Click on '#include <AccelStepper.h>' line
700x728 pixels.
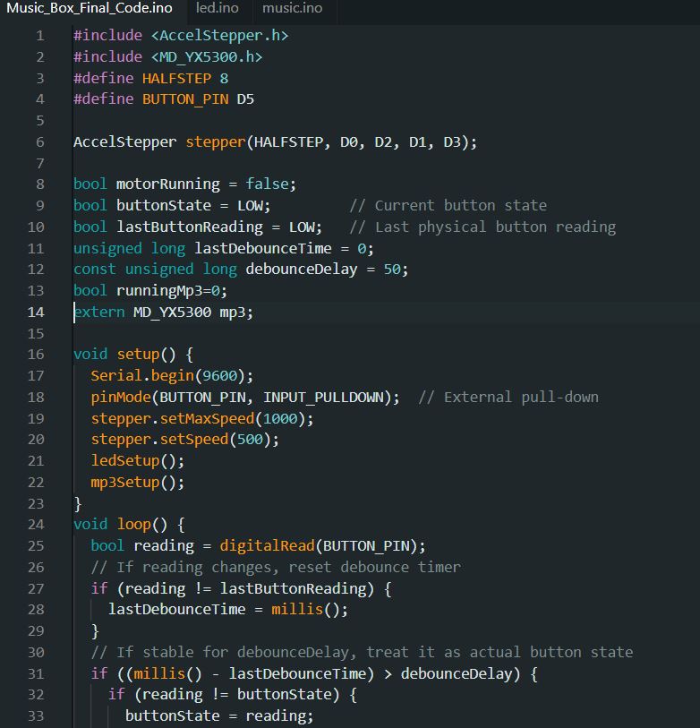tap(181, 36)
